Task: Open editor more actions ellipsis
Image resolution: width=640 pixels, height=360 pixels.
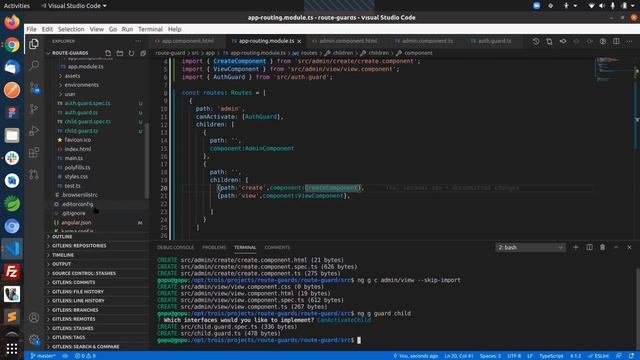Action: tap(629, 41)
